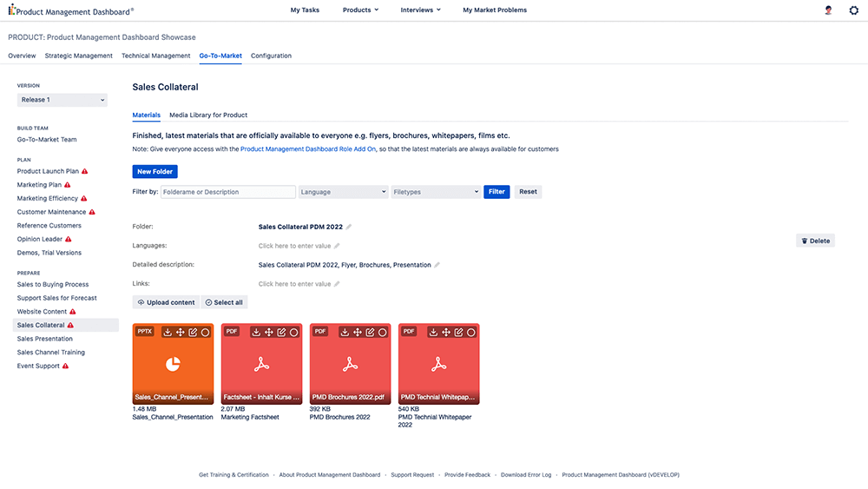The image size is (868, 489).
Task: Open My Tasks
Action: [305, 10]
